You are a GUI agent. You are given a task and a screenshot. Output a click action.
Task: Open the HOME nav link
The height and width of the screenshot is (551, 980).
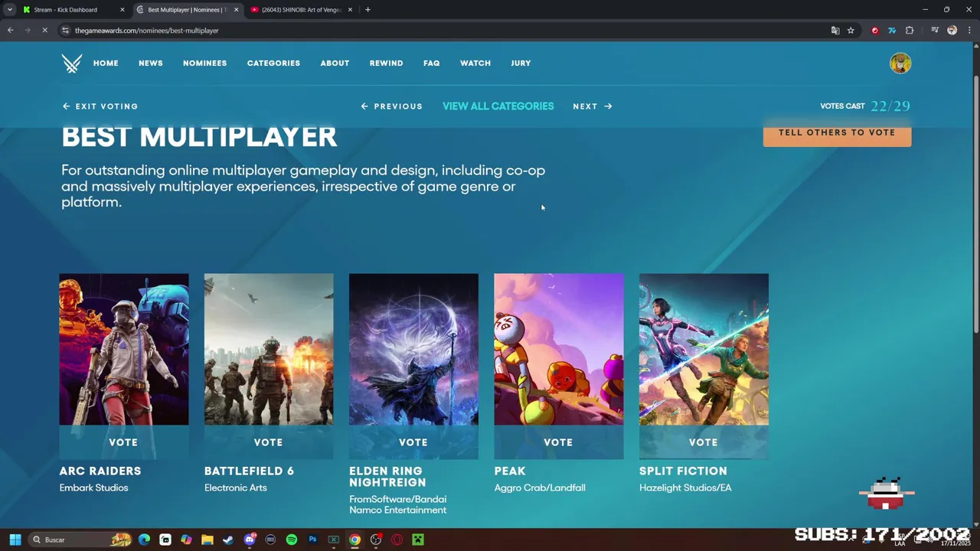tap(106, 64)
